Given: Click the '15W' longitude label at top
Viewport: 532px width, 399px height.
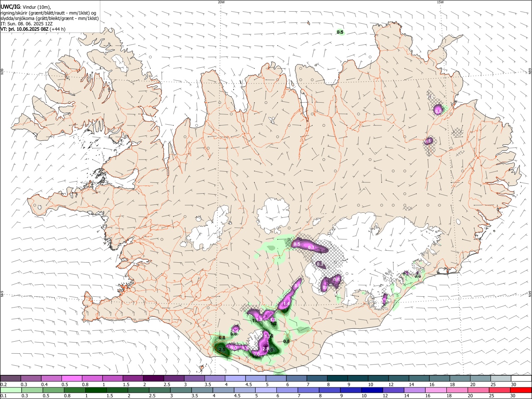Looking at the screenshot, I should [440, 2].
